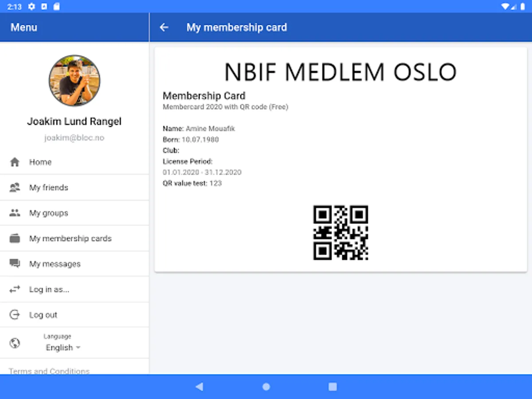The image size is (532, 399).
Task: Tap the status bar Wi-Fi icon
Action: [x=505, y=6]
